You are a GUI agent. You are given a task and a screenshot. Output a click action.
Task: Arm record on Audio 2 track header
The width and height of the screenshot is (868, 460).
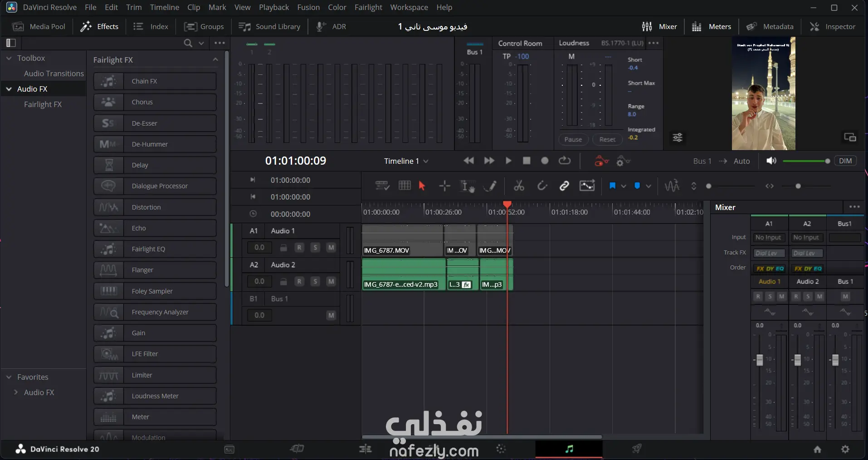pos(299,281)
